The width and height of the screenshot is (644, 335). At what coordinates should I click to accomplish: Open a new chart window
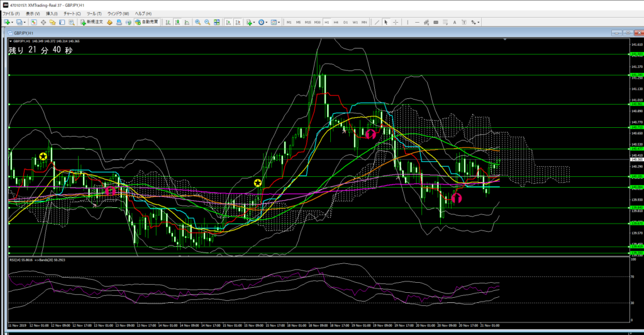7,22
